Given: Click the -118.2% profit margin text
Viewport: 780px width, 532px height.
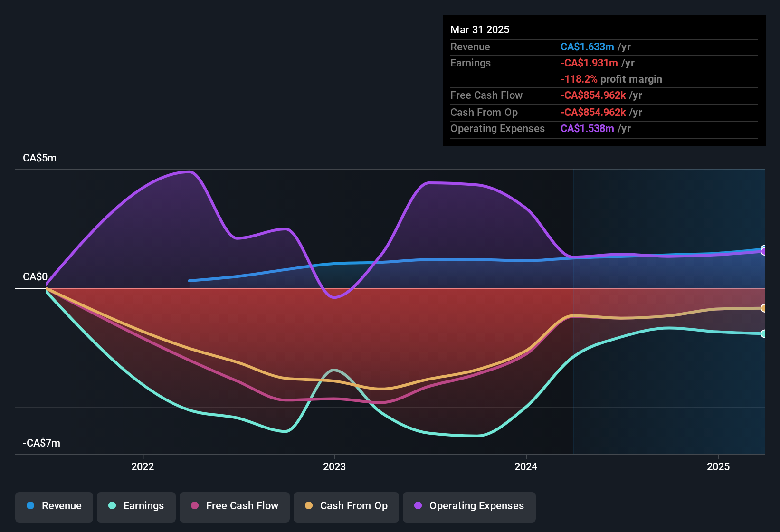Looking at the screenshot, I should pyautogui.click(x=611, y=79).
